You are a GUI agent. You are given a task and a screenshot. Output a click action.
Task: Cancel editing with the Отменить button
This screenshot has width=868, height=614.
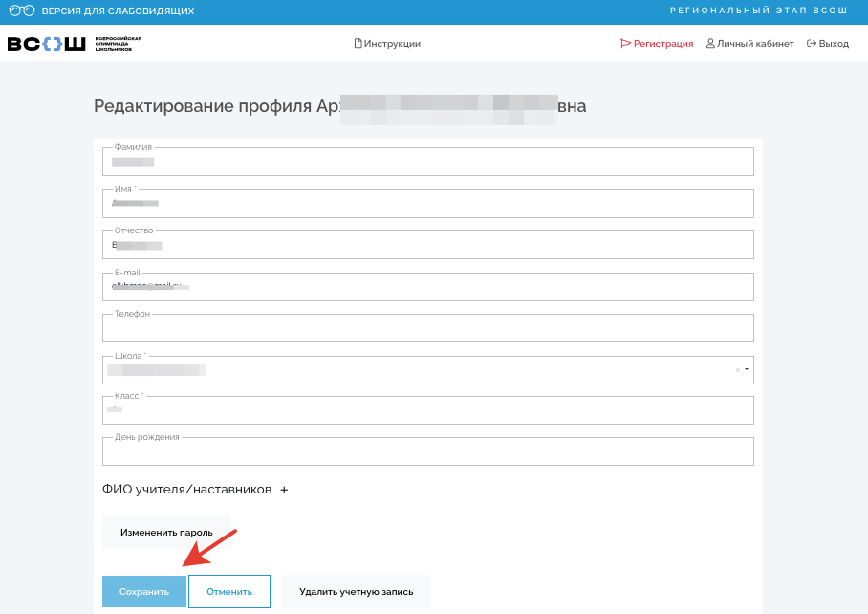(x=229, y=592)
